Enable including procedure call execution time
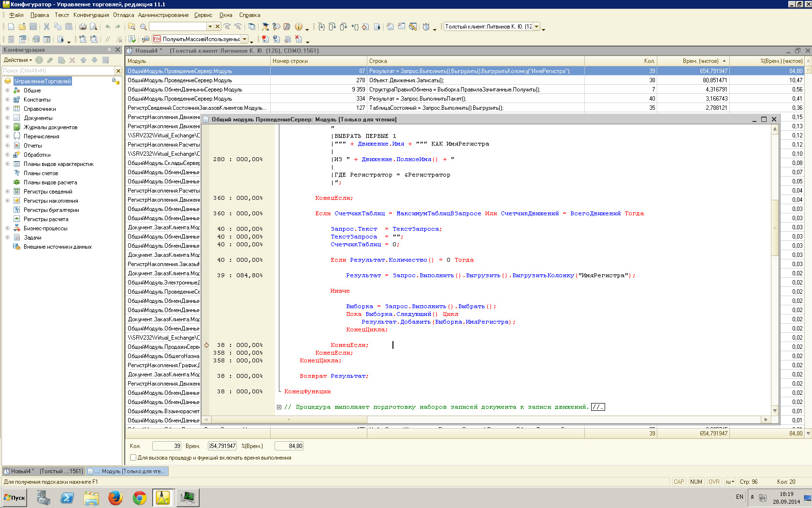The image size is (812, 508). (x=133, y=458)
